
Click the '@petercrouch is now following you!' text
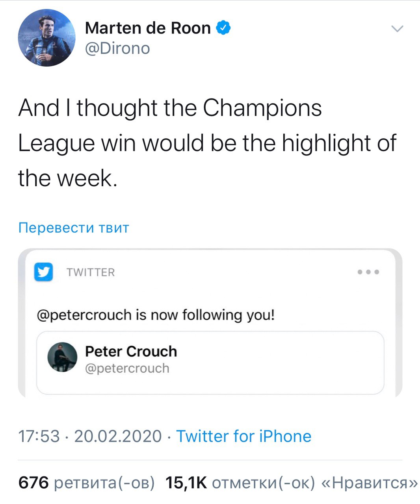(156, 315)
